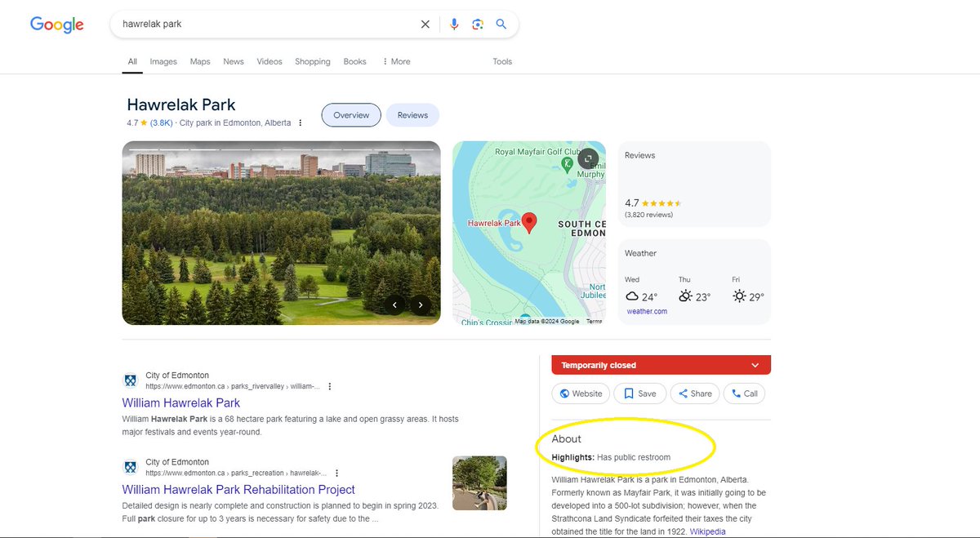Switch to the Shopping tab
Screen dimensions: 980x538
(x=313, y=61)
